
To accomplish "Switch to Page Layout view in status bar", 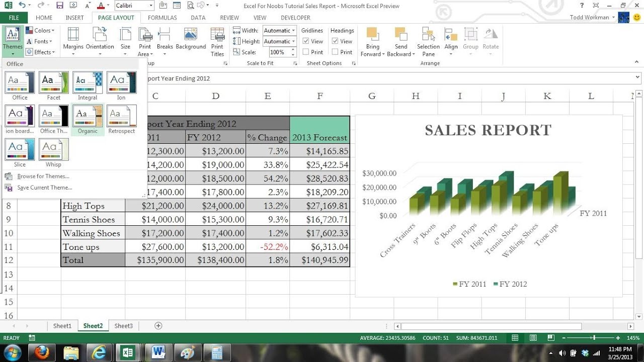I will coord(532,338).
